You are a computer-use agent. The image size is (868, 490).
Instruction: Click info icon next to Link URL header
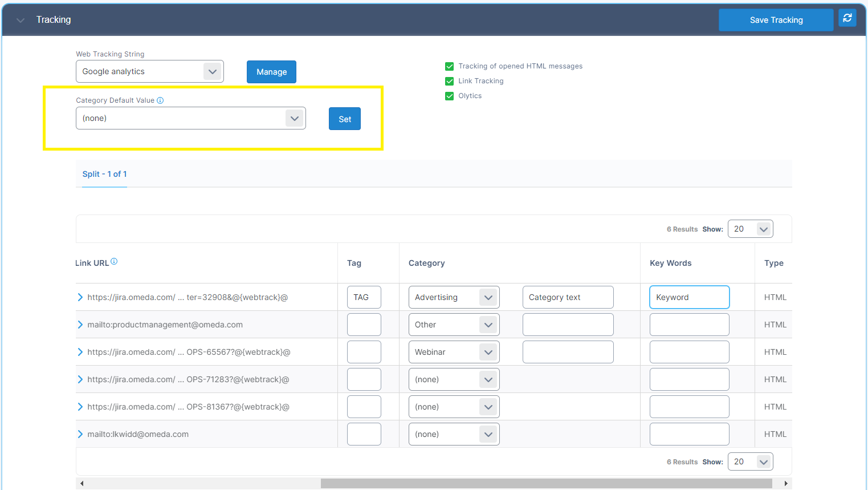point(114,262)
